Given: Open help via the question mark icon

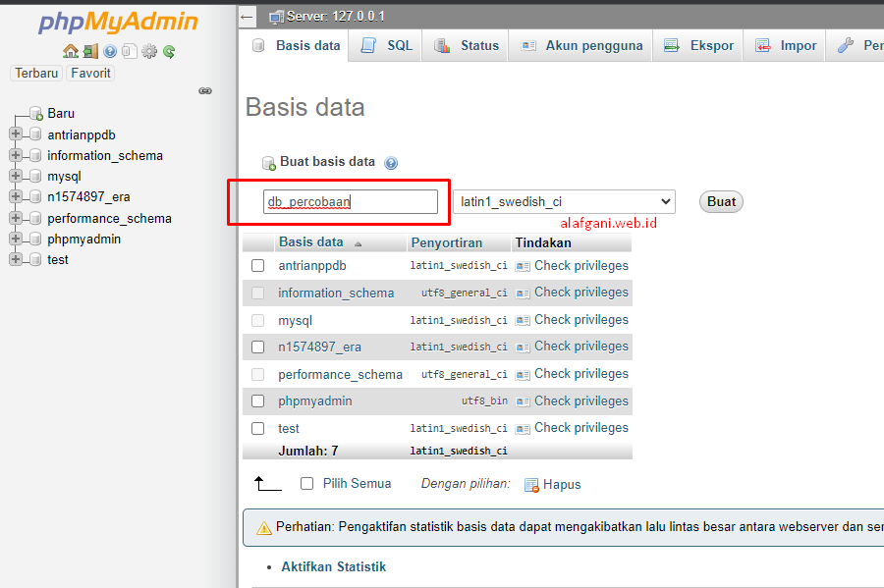Looking at the screenshot, I should [110, 51].
